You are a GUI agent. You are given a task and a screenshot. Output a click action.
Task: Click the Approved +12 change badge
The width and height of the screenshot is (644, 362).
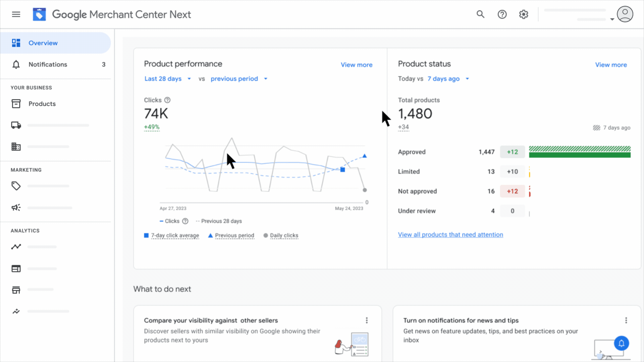click(x=512, y=152)
